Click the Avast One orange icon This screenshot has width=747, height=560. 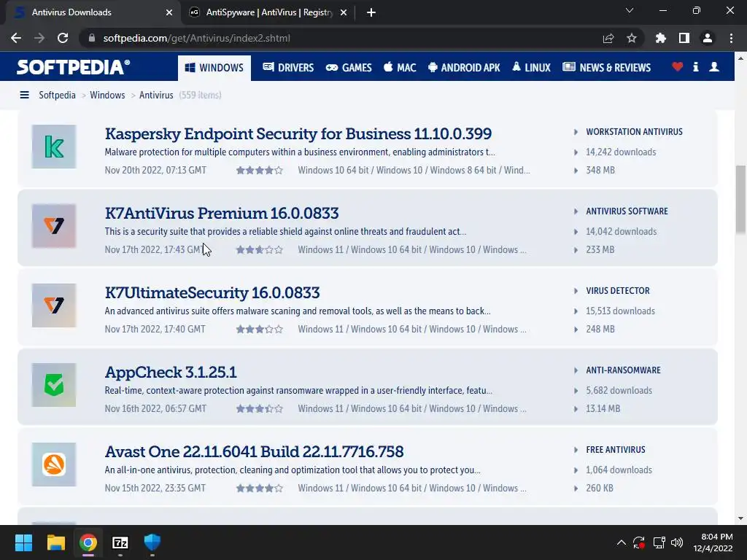pyautogui.click(x=54, y=464)
